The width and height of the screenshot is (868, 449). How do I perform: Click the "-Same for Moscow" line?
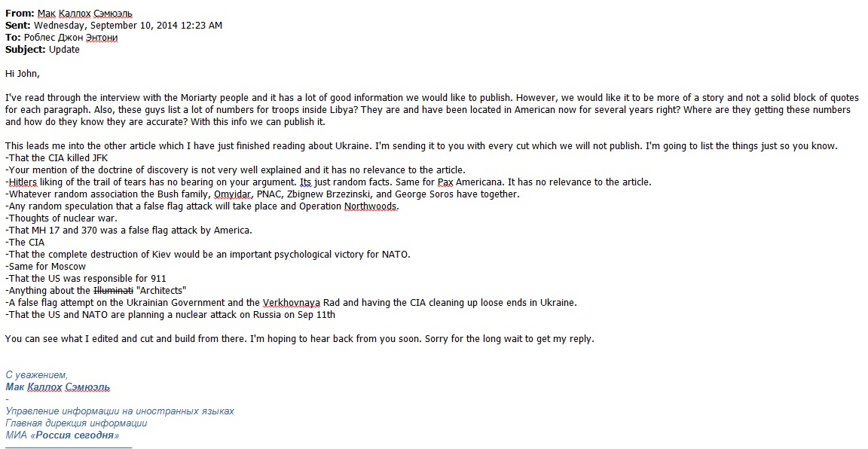(x=45, y=266)
